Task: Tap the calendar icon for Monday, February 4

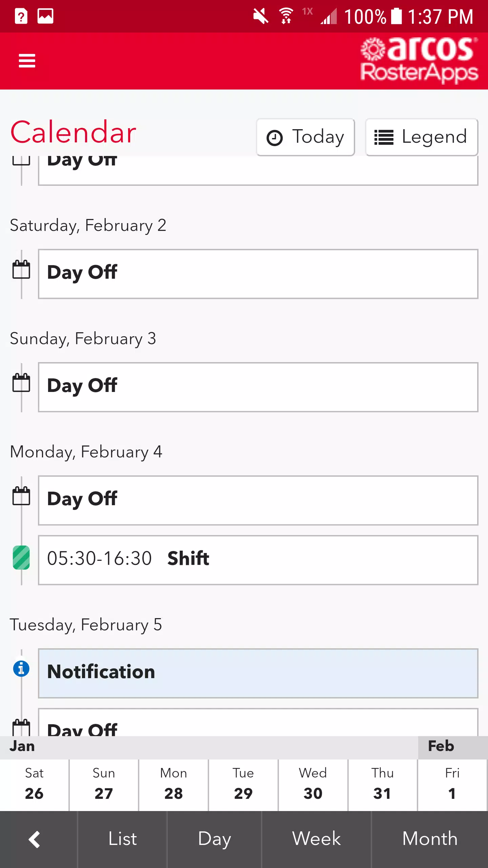Action: click(x=21, y=496)
